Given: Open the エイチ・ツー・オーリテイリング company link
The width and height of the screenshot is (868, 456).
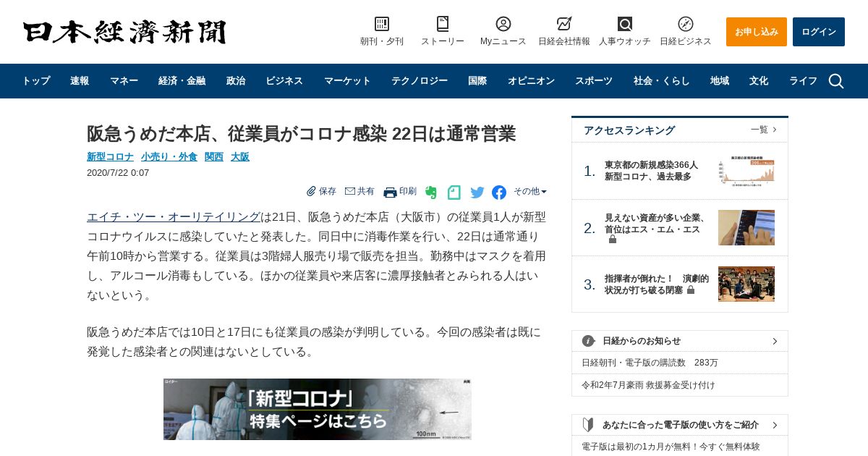Looking at the screenshot, I should coord(174,217).
